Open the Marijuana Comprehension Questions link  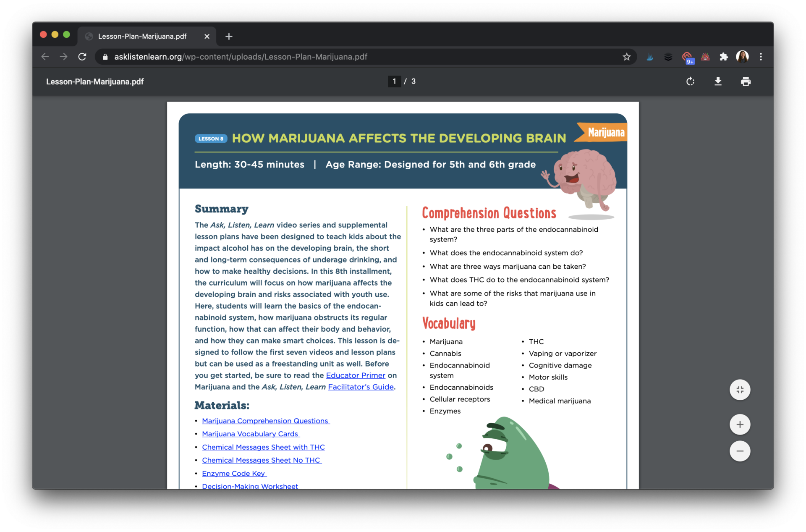[265, 421]
